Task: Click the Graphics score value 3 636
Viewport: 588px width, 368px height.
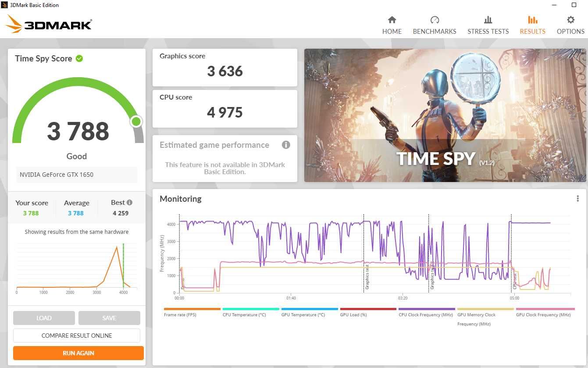Action: [x=225, y=71]
